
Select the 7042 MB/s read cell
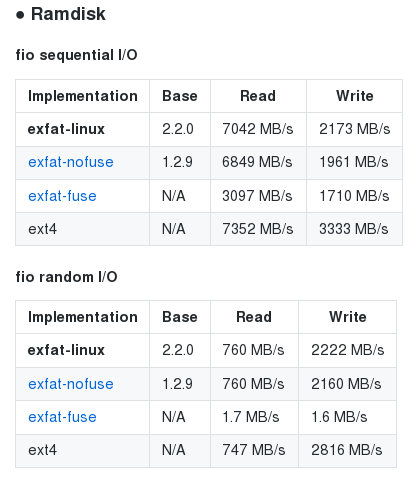(x=258, y=129)
